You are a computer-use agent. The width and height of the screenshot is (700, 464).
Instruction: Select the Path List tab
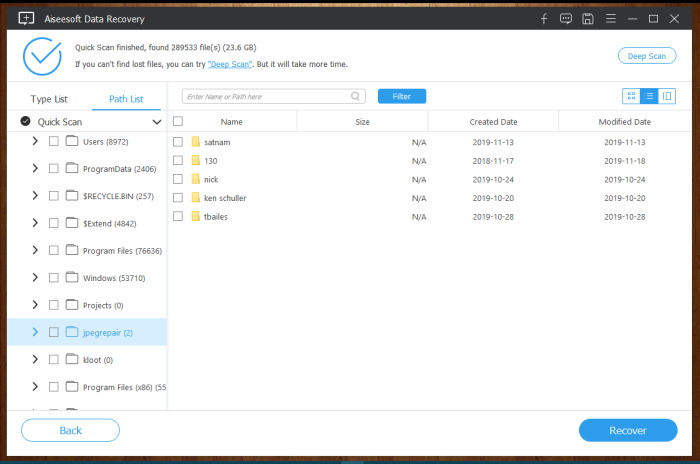tap(126, 99)
